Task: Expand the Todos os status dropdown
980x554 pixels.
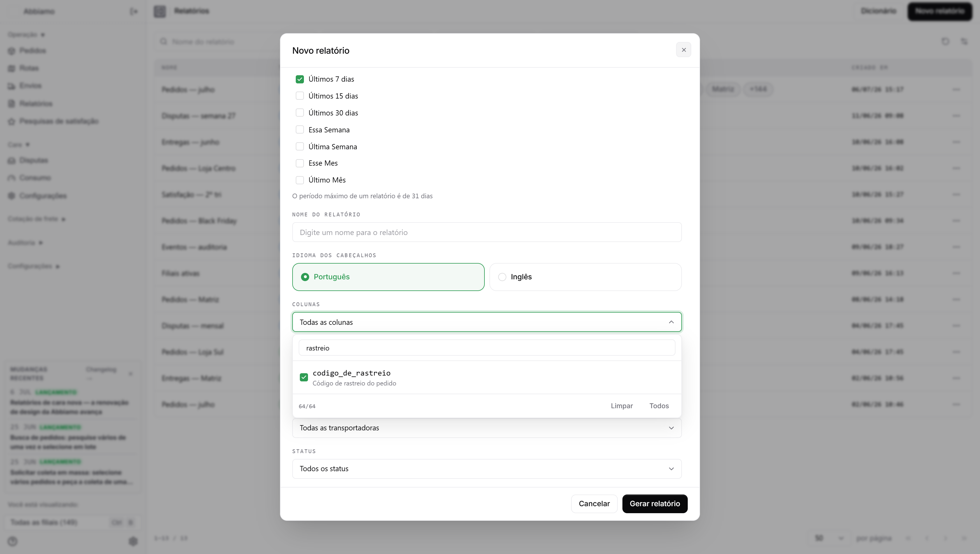Action: [x=487, y=469]
